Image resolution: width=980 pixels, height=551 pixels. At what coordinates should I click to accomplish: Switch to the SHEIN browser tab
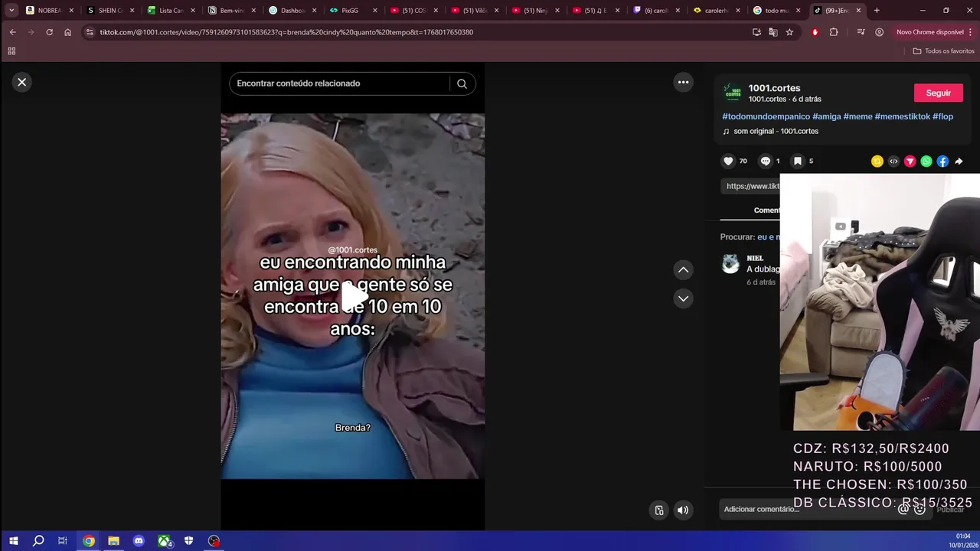coord(111,11)
